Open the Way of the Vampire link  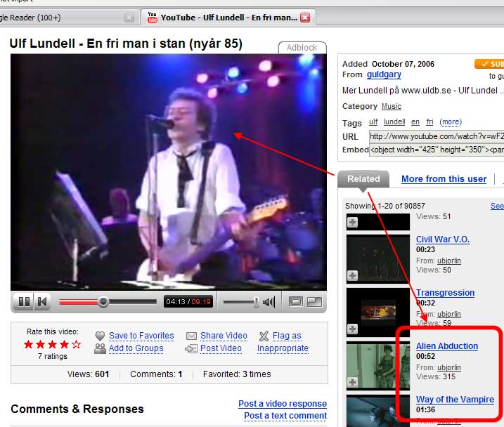pyautogui.click(x=455, y=400)
